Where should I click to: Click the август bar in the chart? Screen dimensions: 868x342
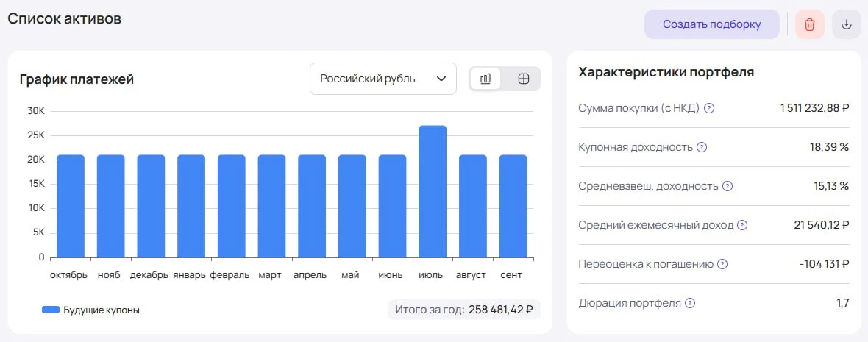tap(473, 206)
